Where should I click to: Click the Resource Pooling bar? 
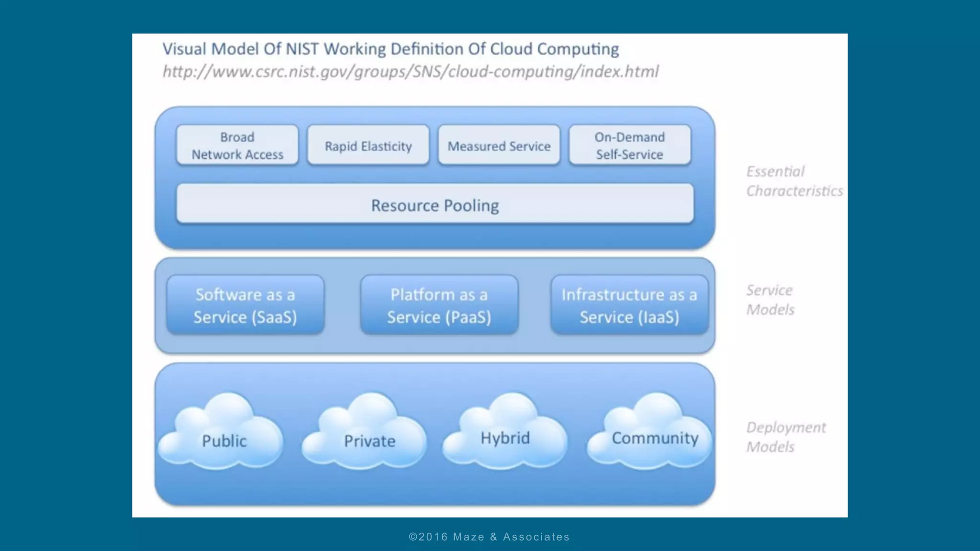point(434,205)
